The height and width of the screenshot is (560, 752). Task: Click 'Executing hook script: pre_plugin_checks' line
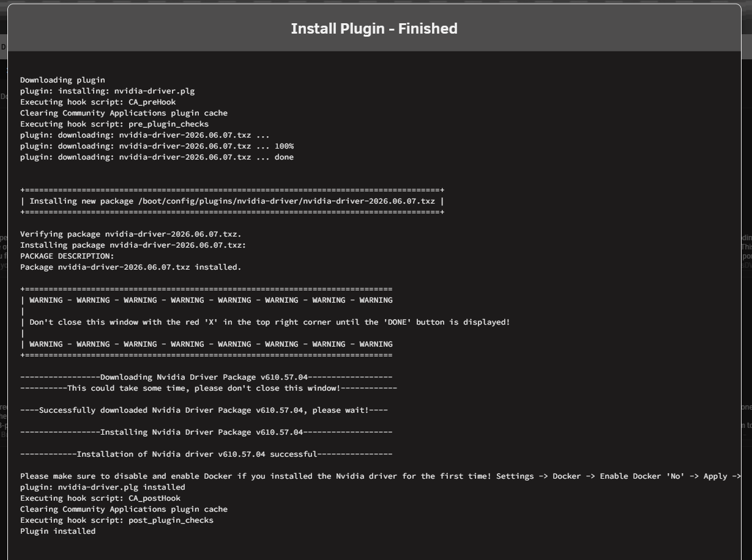click(114, 124)
